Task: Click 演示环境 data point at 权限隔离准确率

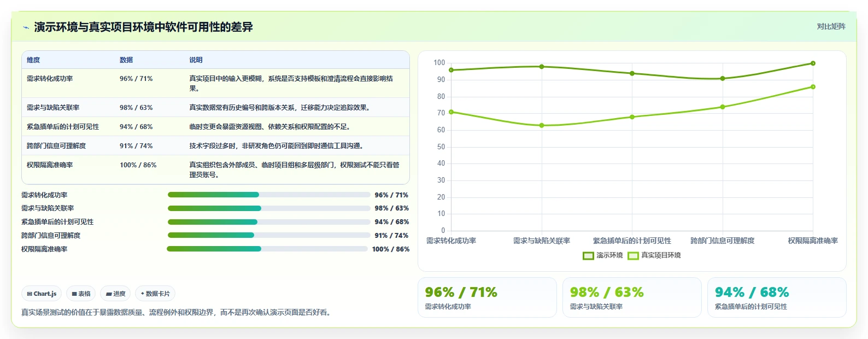Action: (x=813, y=63)
